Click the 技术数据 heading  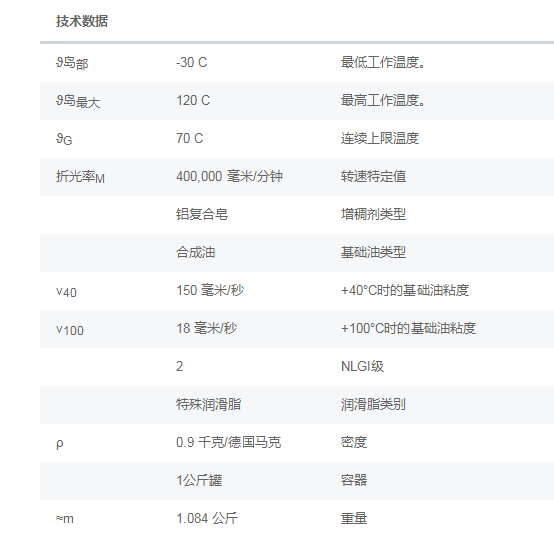pos(82,21)
